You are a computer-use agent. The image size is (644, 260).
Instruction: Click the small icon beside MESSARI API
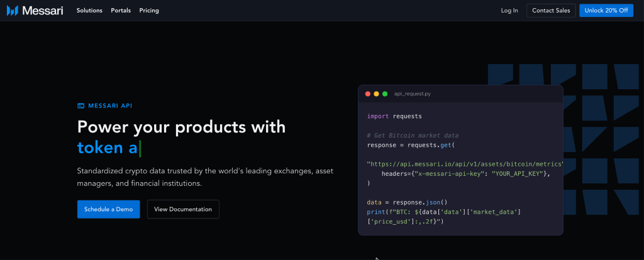[80, 106]
